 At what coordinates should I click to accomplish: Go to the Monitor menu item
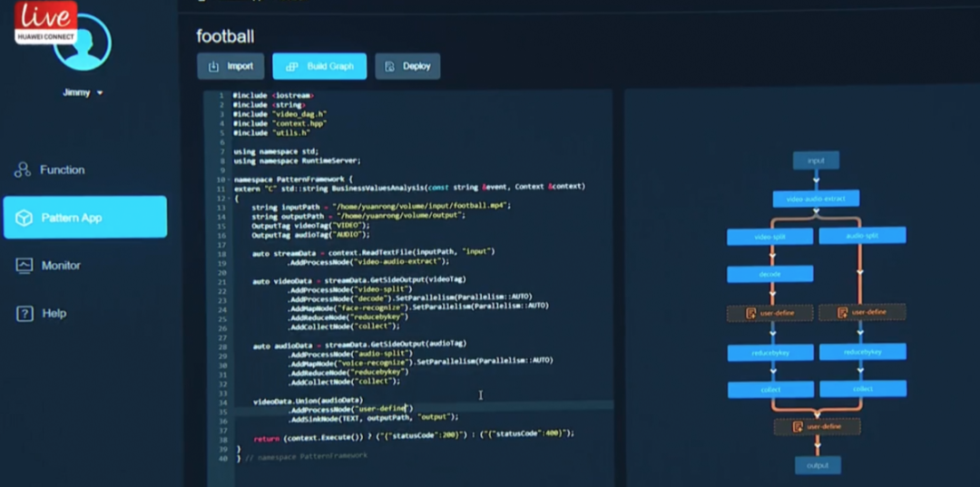pos(61,266)
